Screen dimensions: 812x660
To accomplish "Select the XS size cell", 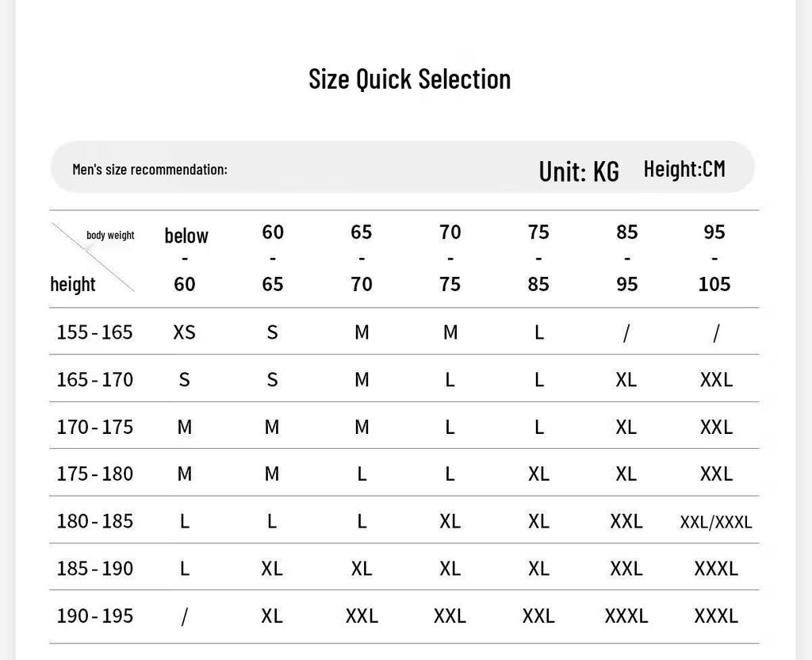I will point(184,332).
